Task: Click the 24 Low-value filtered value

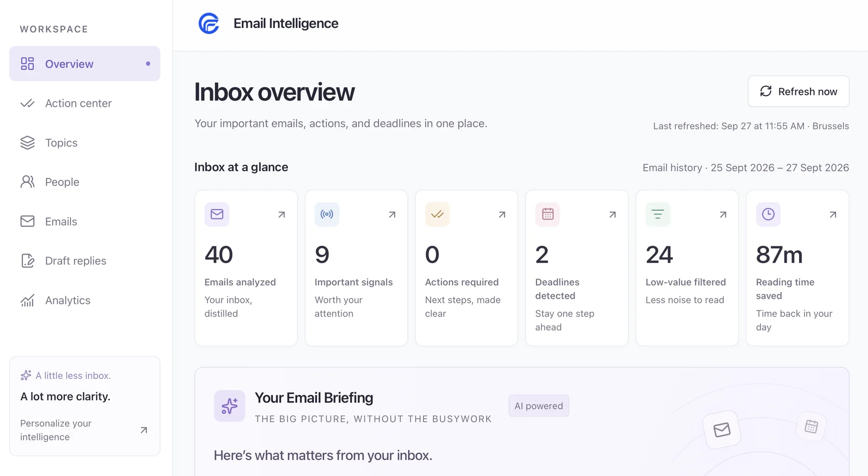Action: pos(659,255)
